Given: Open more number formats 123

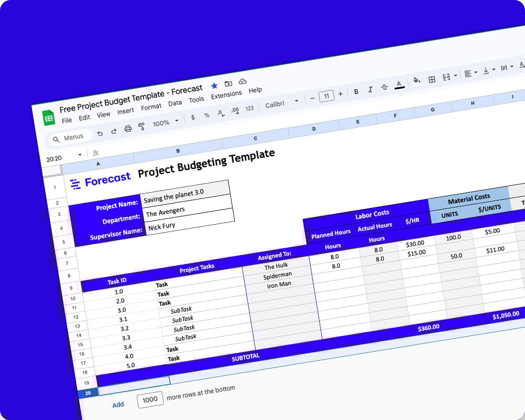Looking at the screenshot, I should (249, 108).
